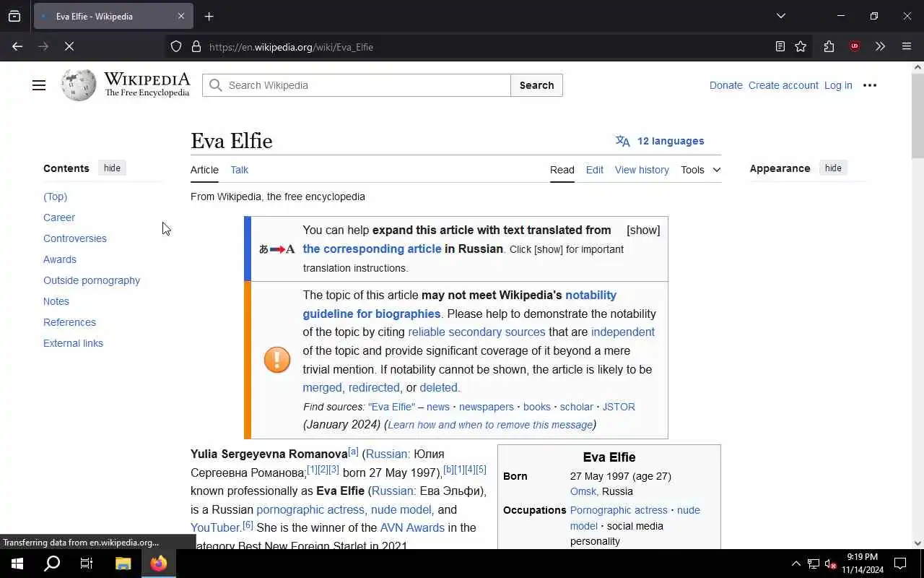Viewport: 924px width, 578px height.
Task: Click the Create account link
Action: pyautogui.click(x=783, y=85)
